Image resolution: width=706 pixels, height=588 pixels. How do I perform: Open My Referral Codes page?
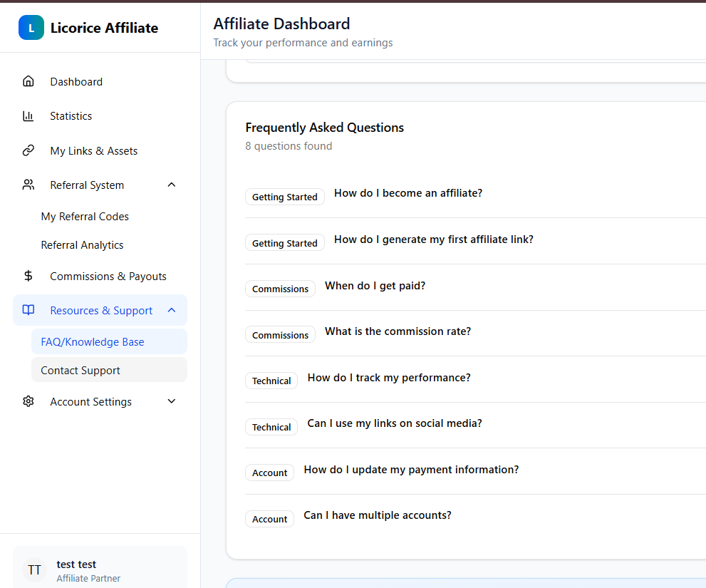(85, 217)
